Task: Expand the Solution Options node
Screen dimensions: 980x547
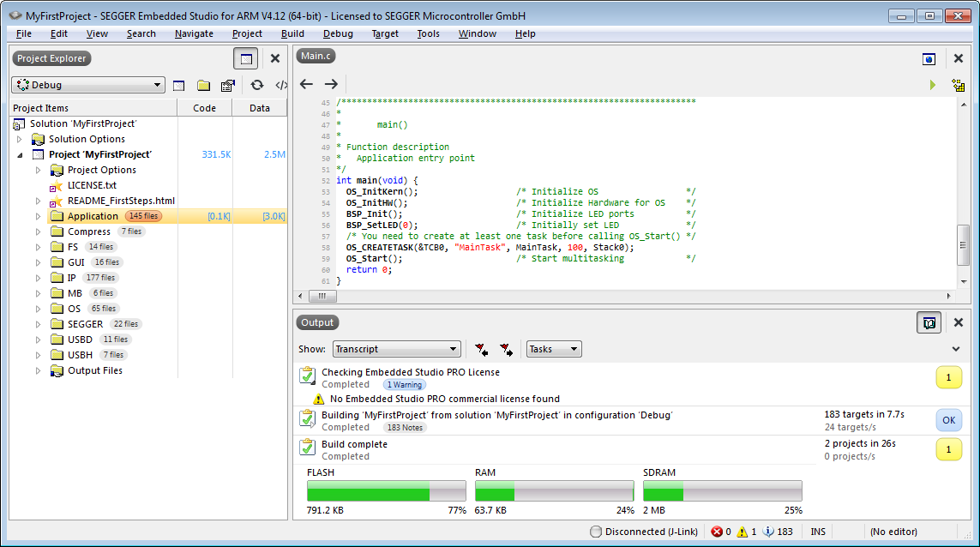Action: click(20, 139)
